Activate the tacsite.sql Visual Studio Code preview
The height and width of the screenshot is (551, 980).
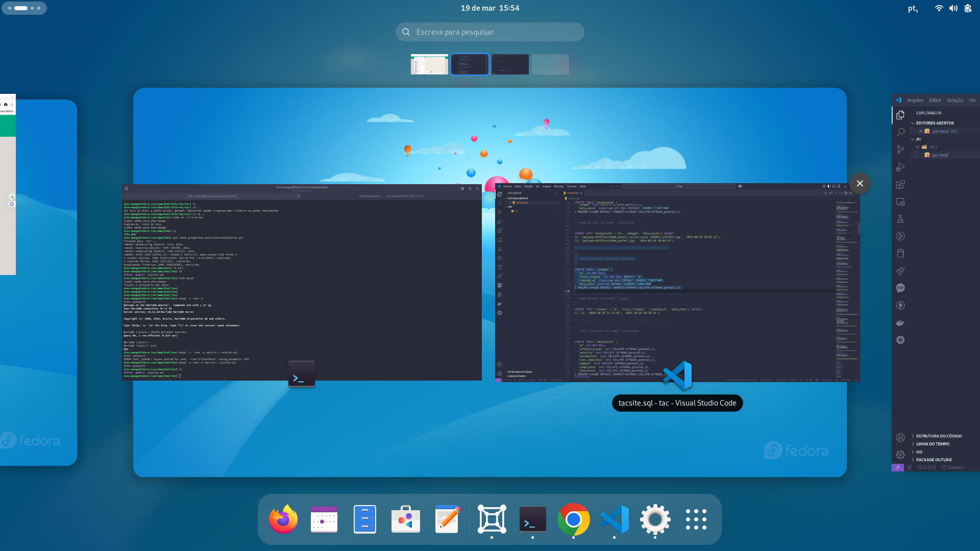(x=677, y=283)
